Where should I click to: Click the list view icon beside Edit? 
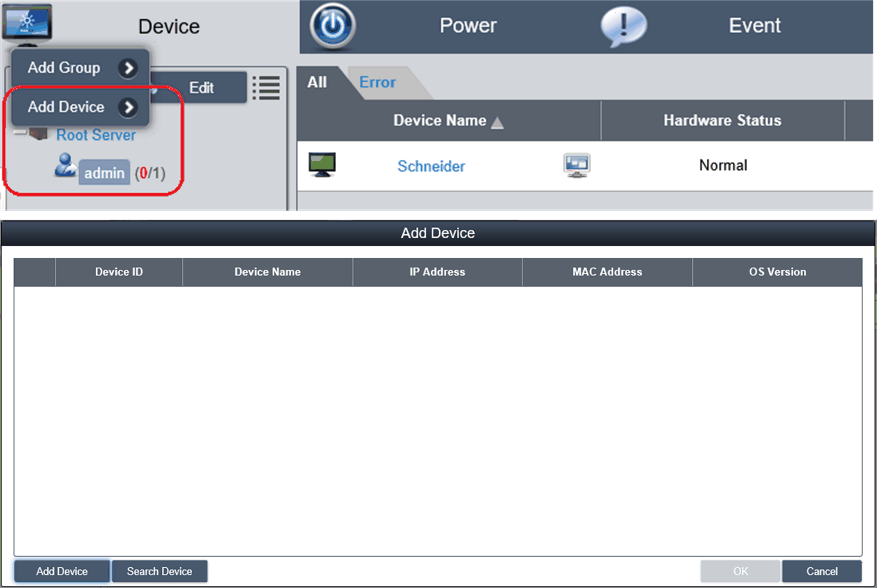pos(266,88)
